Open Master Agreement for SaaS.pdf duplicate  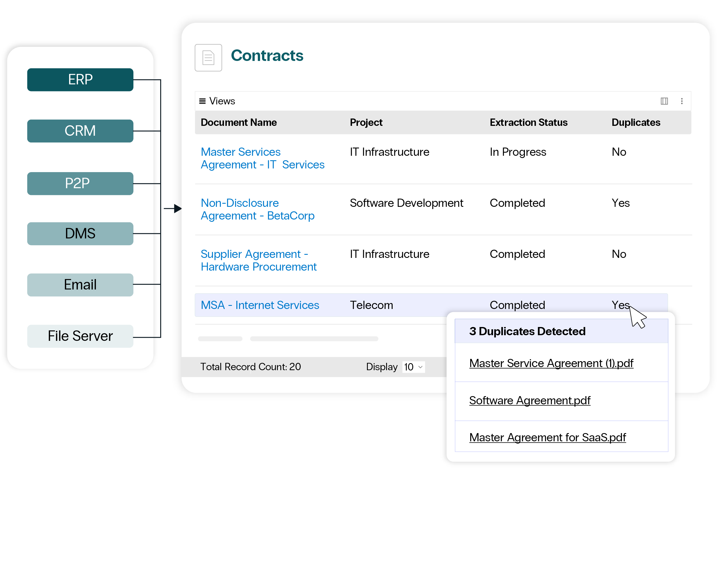(547, 437)
